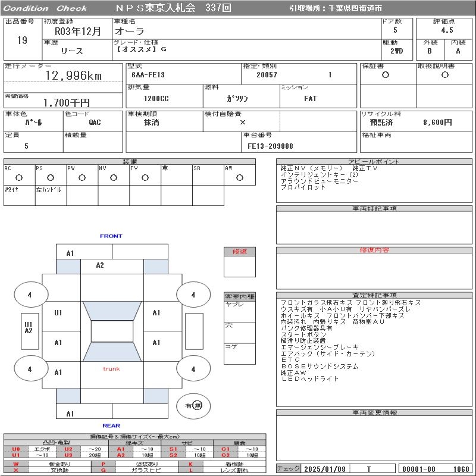Click first registration R03年12月
This screenshot has width=476, height=476.
(x=77, y=31)
